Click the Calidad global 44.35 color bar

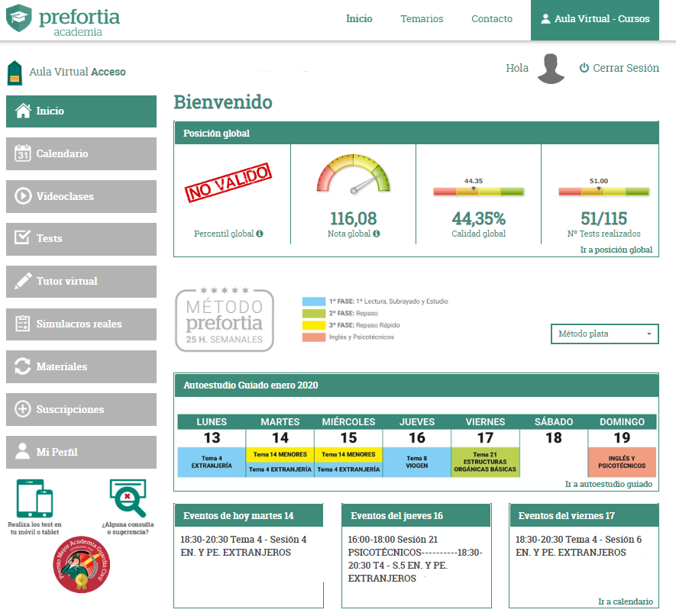click(478, 192)
